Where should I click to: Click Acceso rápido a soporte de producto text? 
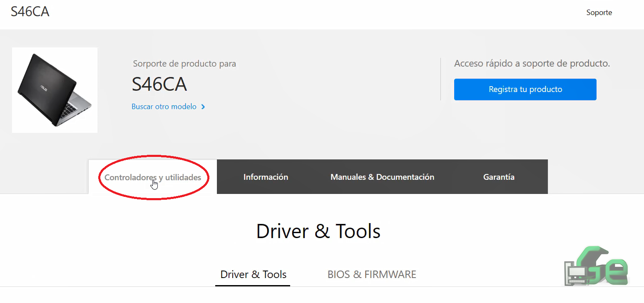point(532,64)
